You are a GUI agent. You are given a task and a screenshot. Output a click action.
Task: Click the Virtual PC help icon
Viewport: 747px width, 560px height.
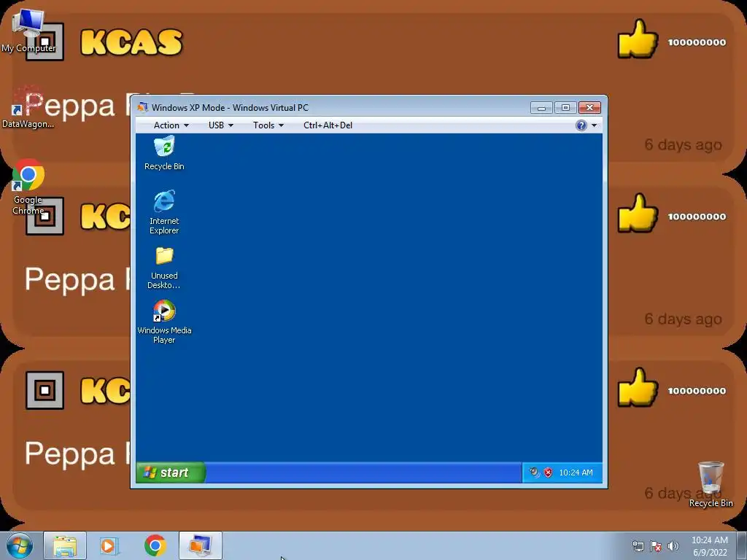581,125
